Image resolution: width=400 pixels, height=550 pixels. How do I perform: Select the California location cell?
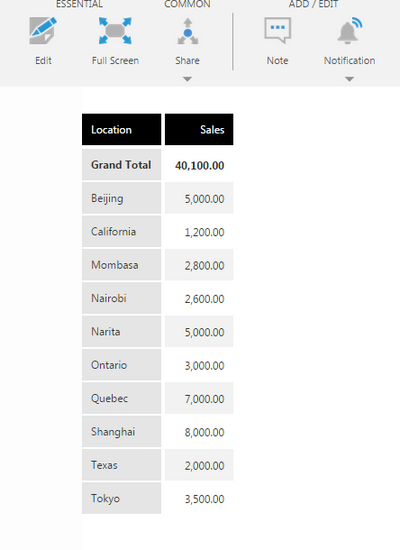pos(121,232)
